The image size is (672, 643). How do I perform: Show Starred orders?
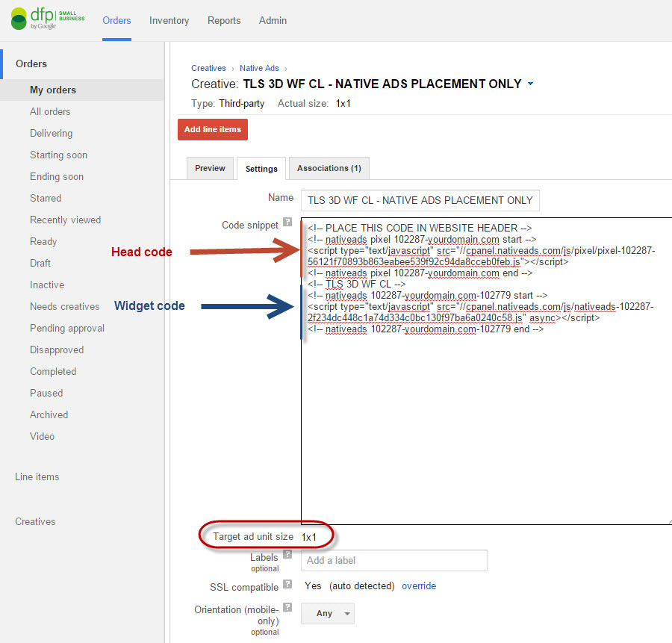click(46, 199)
